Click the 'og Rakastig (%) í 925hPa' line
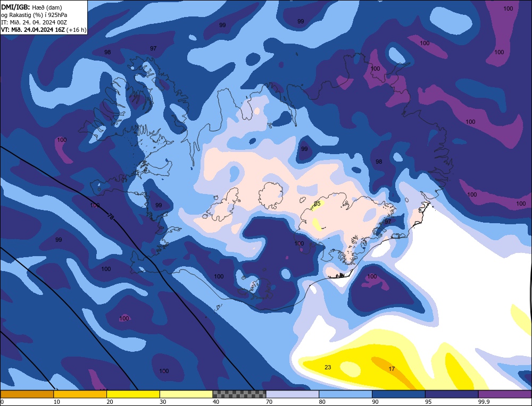Viewport: 532px width, 406px height. click(x=34, y=14)
